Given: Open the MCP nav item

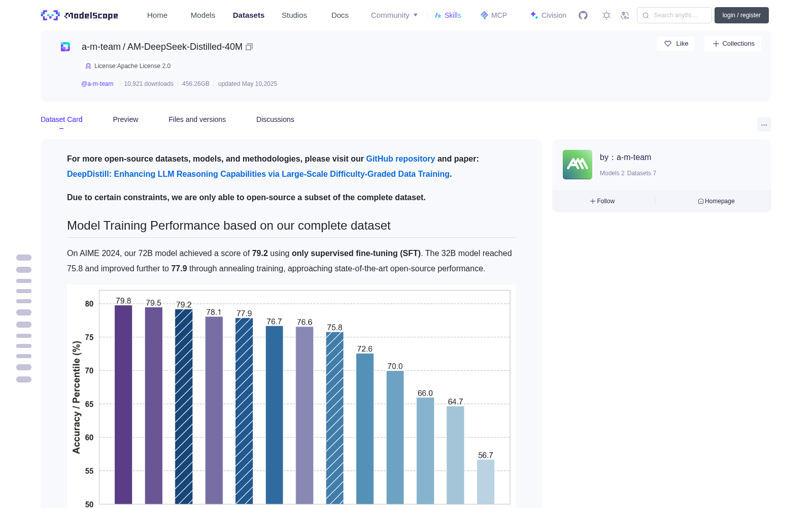Looking at the screenshot, I should (493, 15).
